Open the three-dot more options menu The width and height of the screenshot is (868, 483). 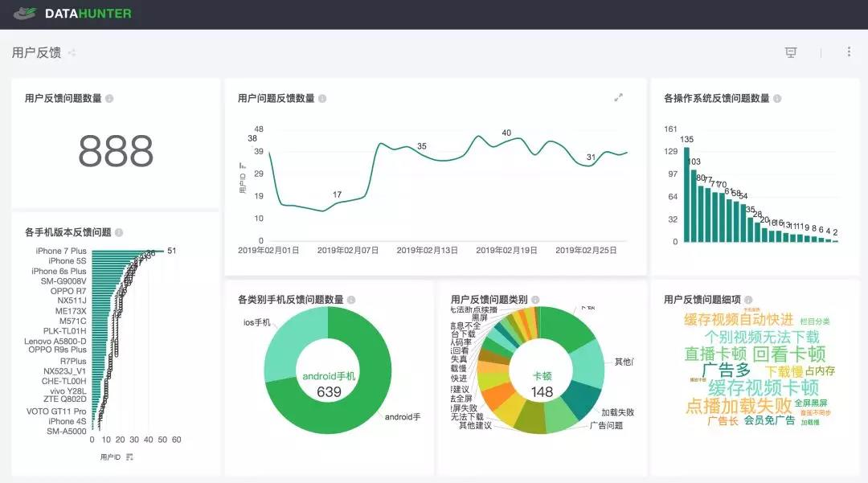point(849,51)
